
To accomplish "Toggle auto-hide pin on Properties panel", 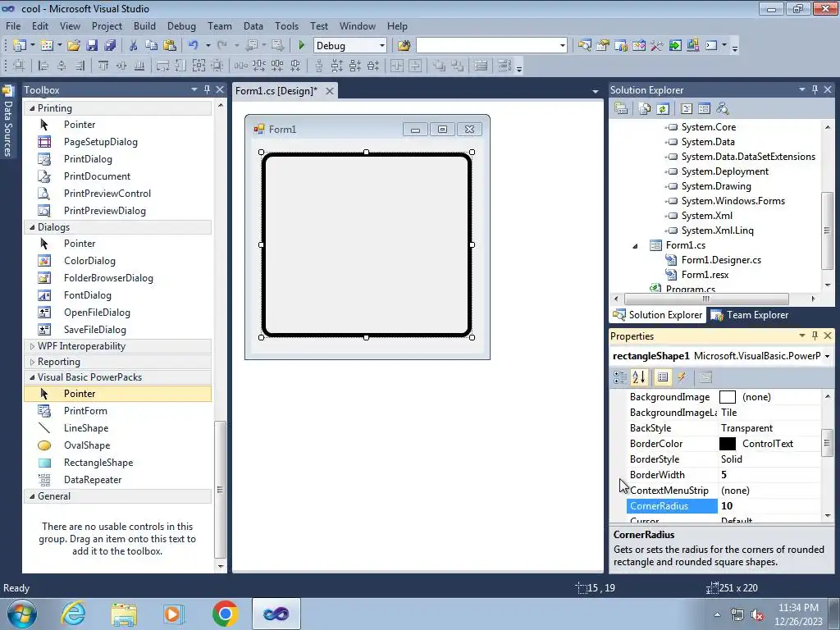I will click(815, 336).
